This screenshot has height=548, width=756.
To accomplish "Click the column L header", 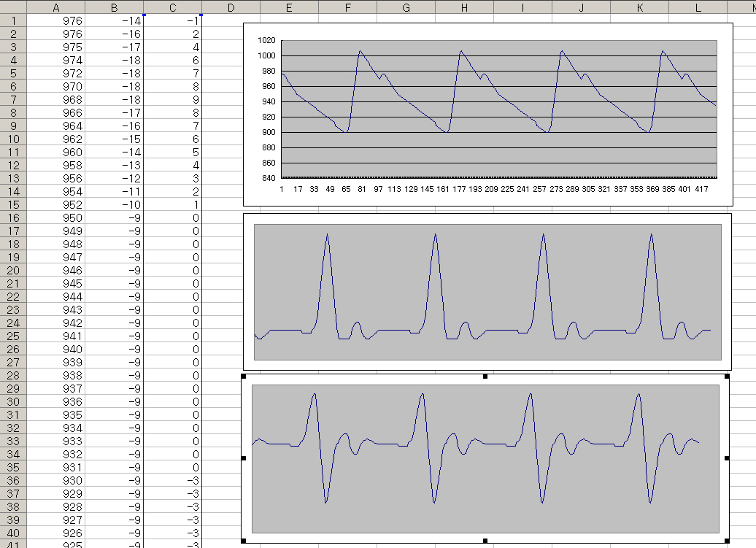I will pyautogui.click(x=698, y=7).
